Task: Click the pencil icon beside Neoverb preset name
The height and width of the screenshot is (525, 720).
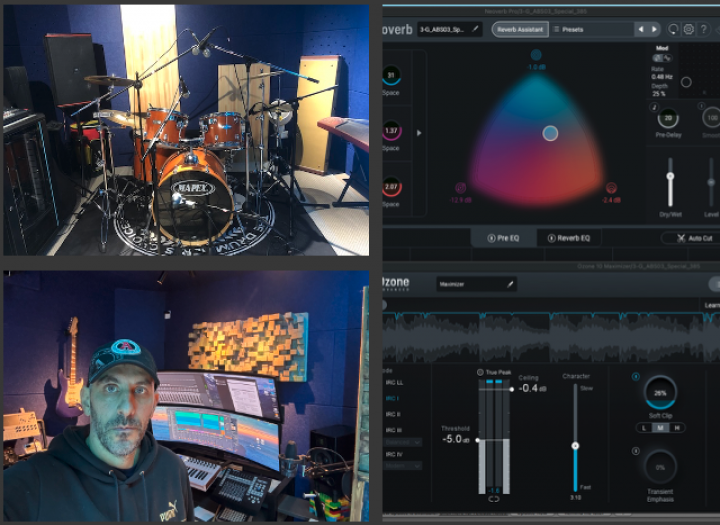Action: point(475,29)
